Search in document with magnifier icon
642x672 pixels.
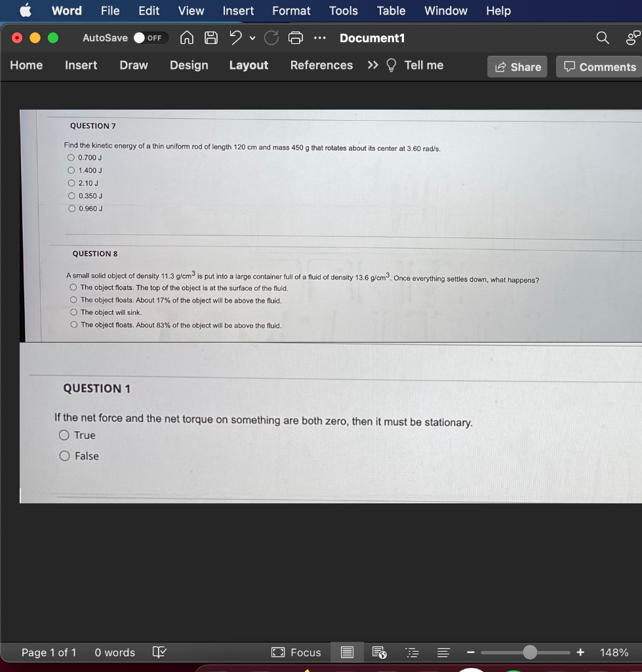pos(603,37)
